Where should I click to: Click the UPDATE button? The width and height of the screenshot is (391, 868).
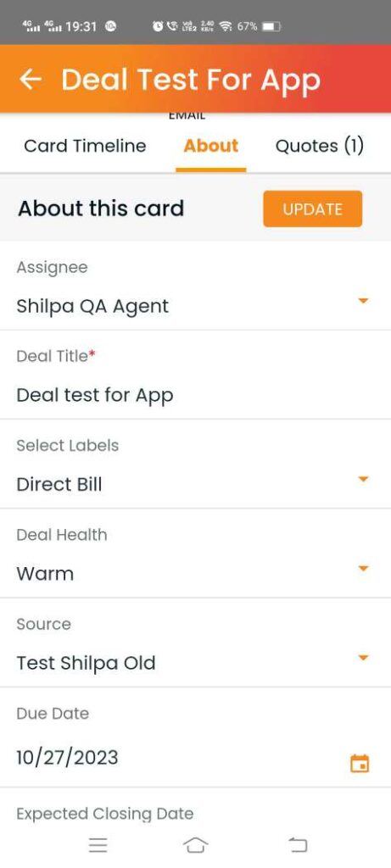pos(313,209)
